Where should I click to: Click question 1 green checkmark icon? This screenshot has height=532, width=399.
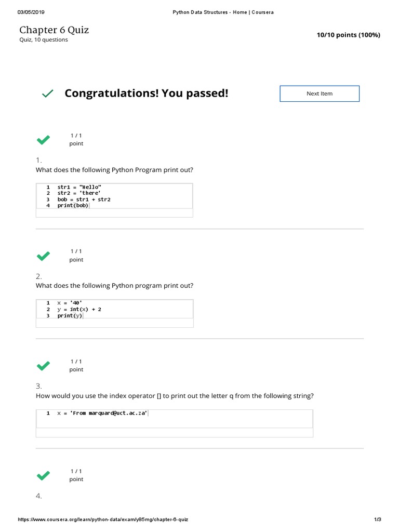click(43, 140)
